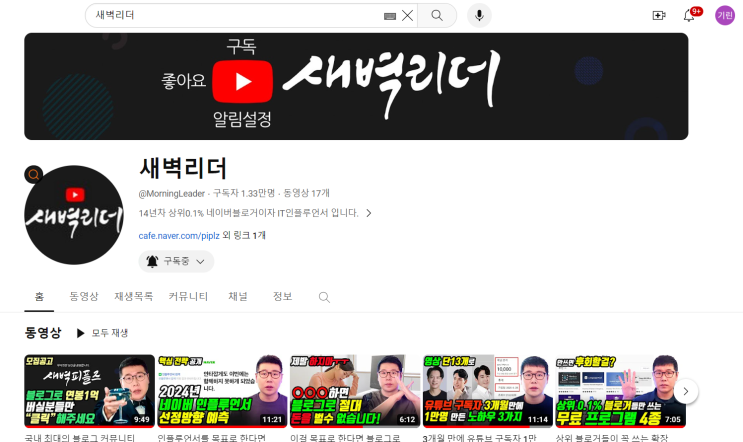Open video title 인플루언서를 목표로 한다면

211,438
